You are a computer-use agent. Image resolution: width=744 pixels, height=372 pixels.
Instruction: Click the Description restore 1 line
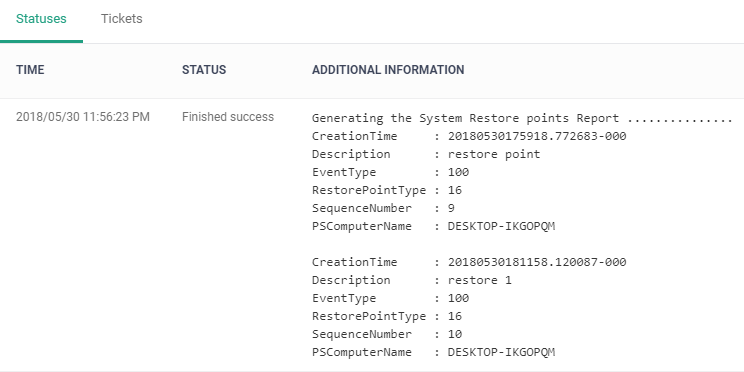click(x=412, y=280)
